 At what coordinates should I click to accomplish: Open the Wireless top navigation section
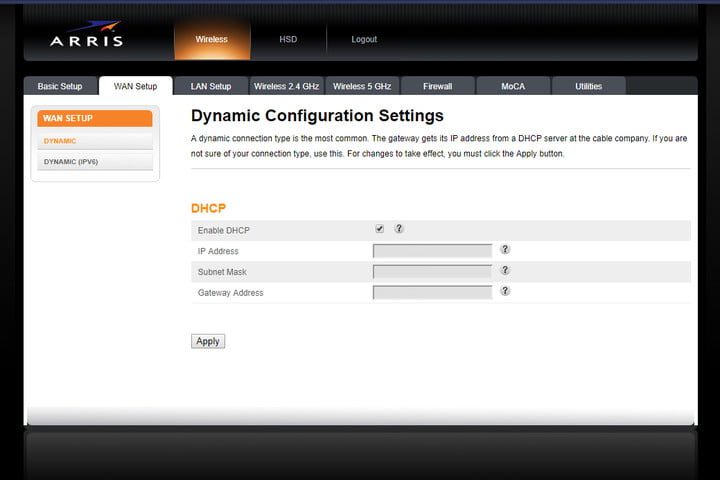[211, 40]
